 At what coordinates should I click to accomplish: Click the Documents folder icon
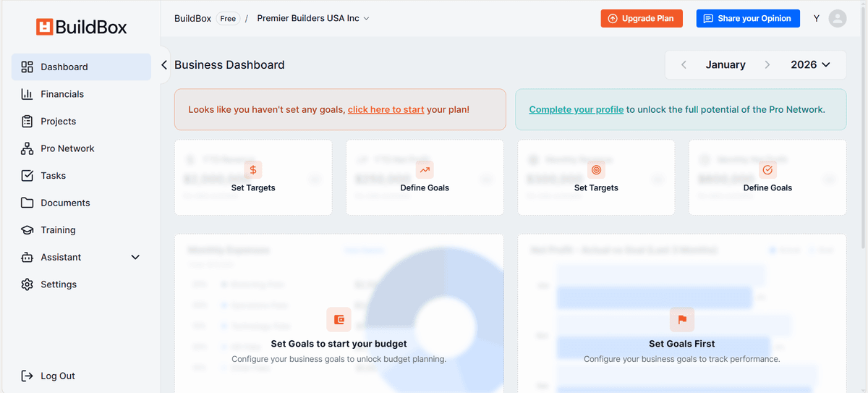coord(27,203)
